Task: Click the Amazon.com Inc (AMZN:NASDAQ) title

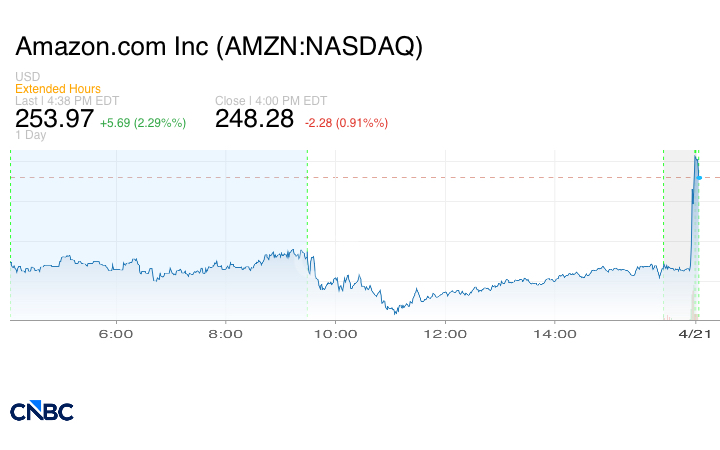Action: click(x=220, y=47)
